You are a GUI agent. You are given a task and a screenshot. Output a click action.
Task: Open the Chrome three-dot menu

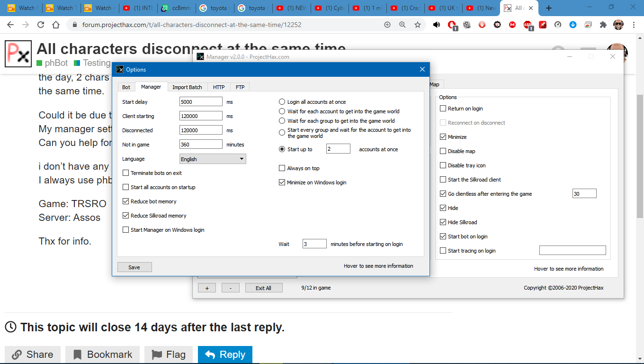click(x=634, y=25)
